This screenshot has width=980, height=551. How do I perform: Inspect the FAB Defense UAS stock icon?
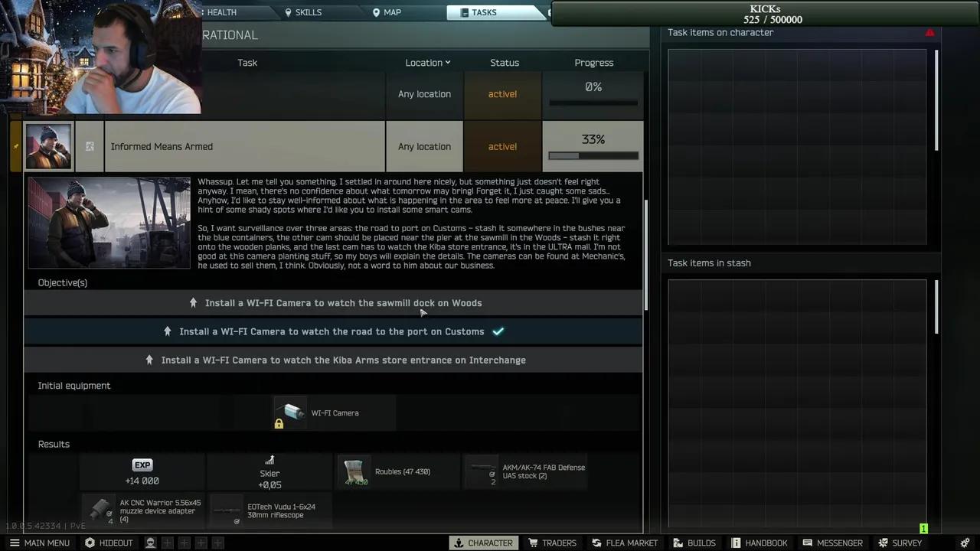tap(482, 471)
